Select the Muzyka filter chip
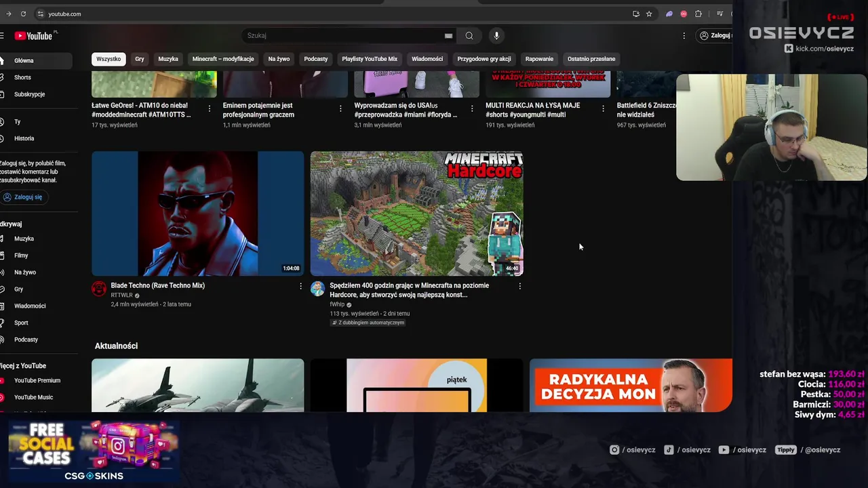The height and width of the screenshot is (488, 868). coord(168,59)
